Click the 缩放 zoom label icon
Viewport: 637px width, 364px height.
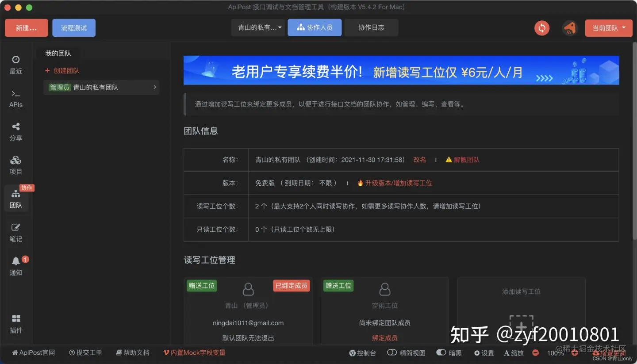coord(514,353)
